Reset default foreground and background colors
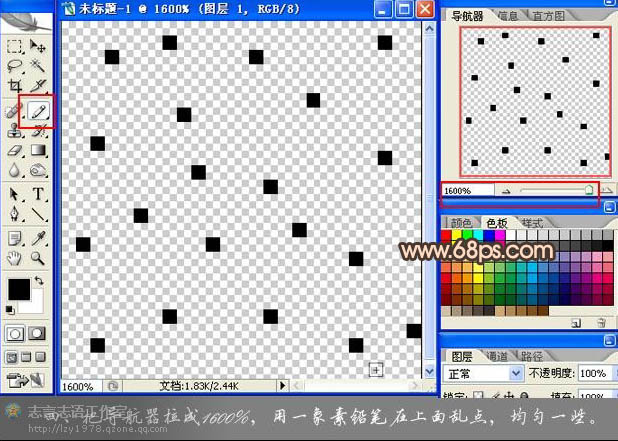This screenshot has width=618, height=441. (x=9, y=310)
